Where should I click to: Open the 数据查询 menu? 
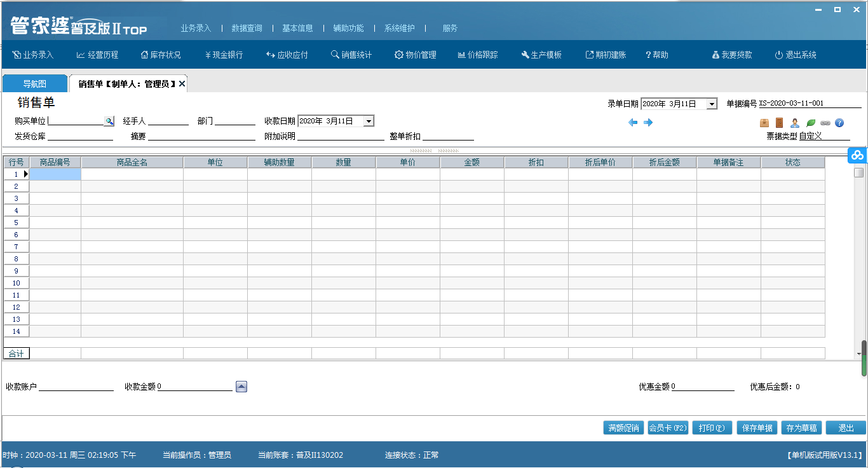(x=247, y=29)
